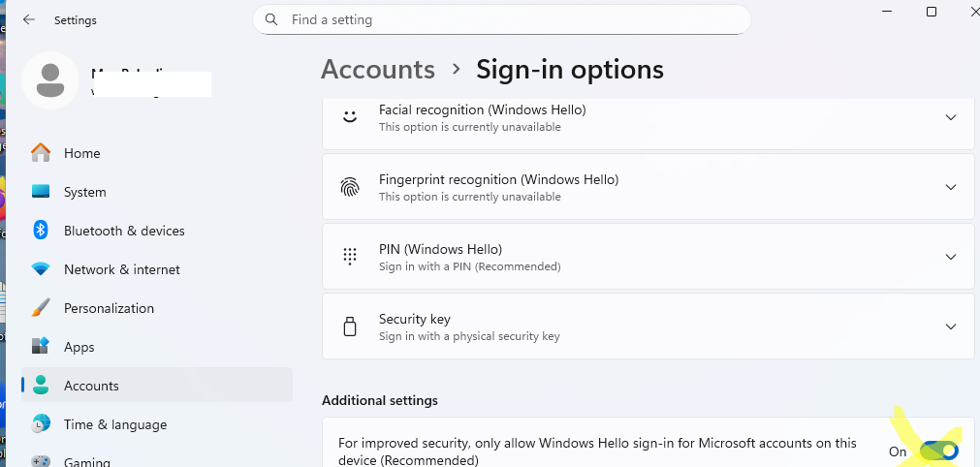Click the Apps icon in sidebar
Image resolution: width=980 pixels, height=467 pixels.
pyautogui.click(x=41, y=347)
